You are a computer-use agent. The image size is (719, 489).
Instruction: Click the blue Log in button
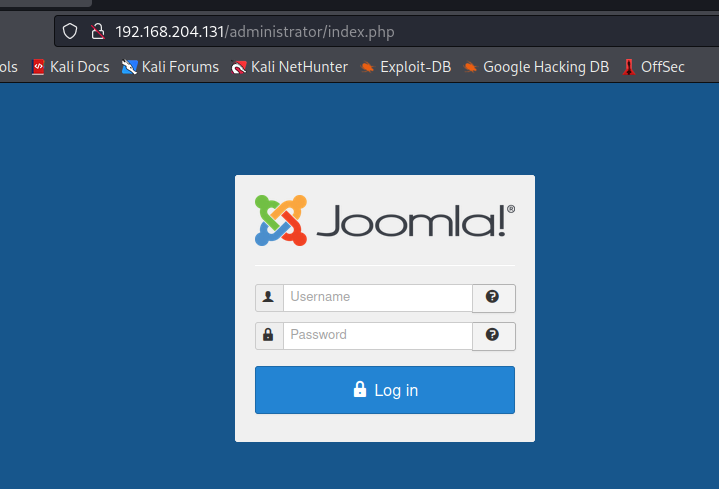385,390
